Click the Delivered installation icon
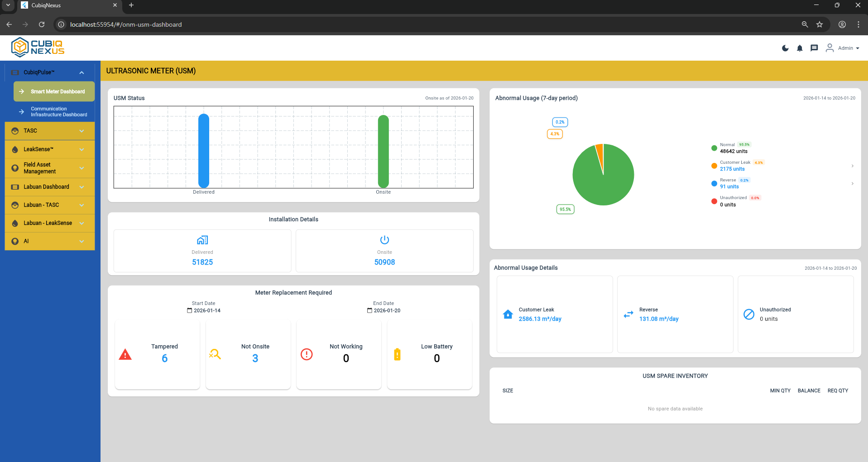 pyautogui.click(x=202, y=240)
